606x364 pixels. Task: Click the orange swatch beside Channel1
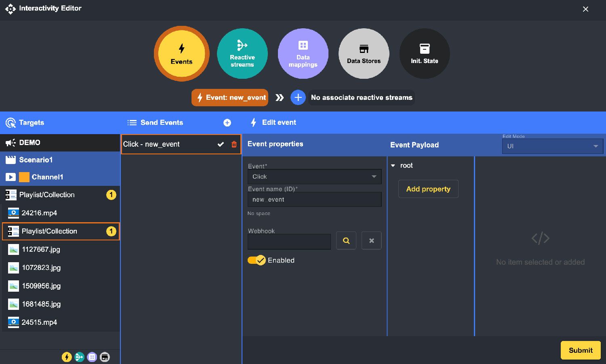tap(25, 177)
